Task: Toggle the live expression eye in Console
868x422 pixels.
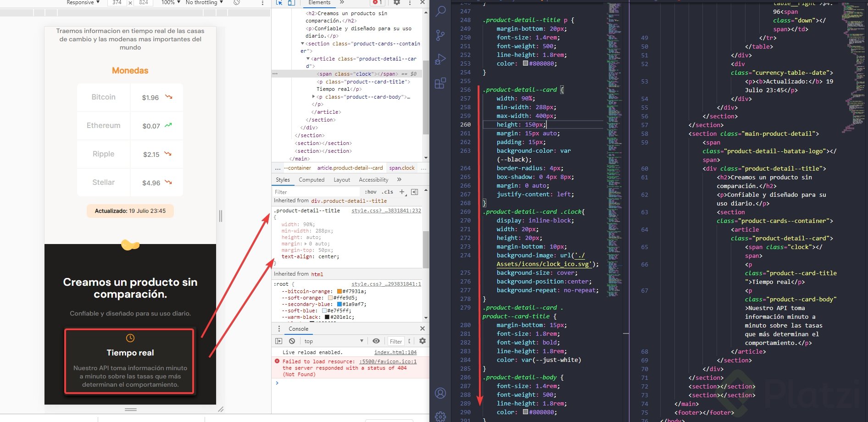Action: pyautogui.click(x=377, y=341)
